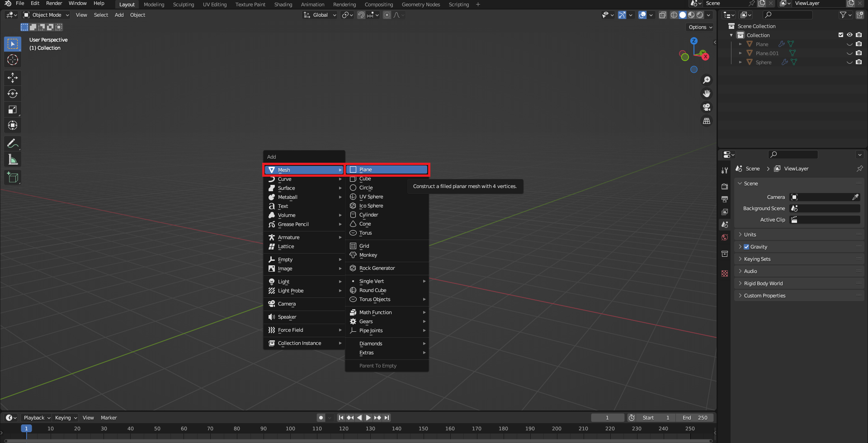
Task: Toggle X-ray view button
Action: (x=662, y=15)
